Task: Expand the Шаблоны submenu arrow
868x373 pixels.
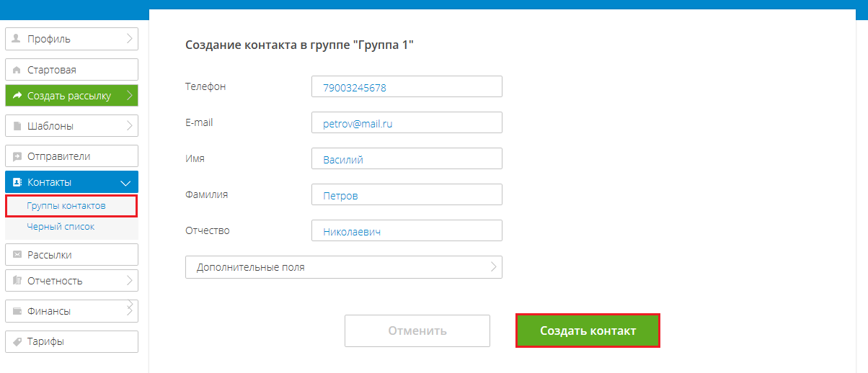Action: click(129, 126)
